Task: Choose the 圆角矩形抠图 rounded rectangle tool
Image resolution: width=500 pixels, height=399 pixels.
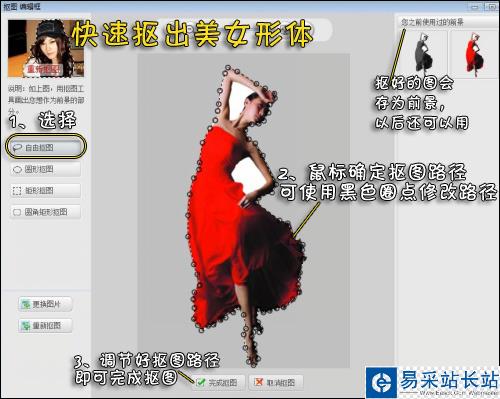Action: [x=46, y=212]
